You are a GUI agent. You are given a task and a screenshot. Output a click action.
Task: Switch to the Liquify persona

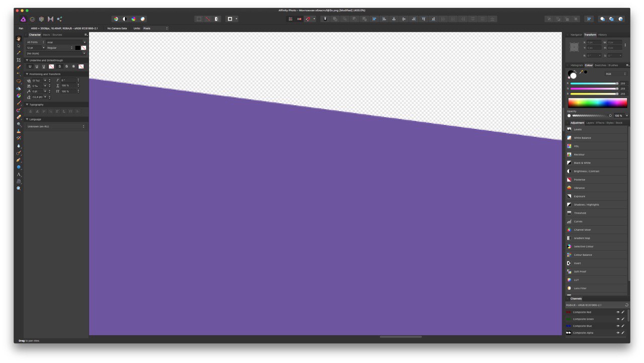pyautogui.click(x=32, y=19)
